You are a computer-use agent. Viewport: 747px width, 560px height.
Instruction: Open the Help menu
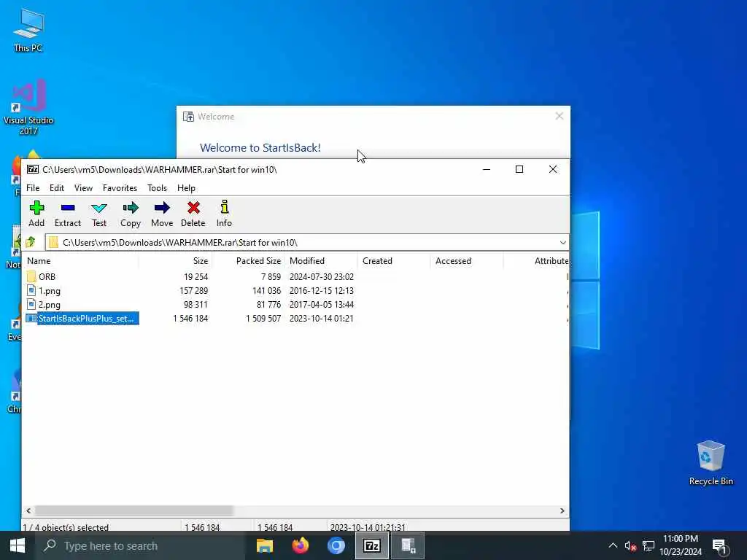click(x=186, y=188)
